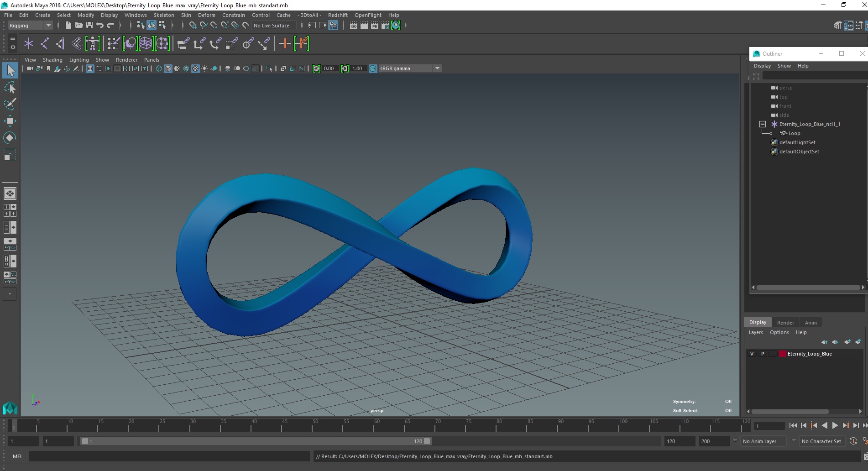
Task: Toggle Wireframe shading cube in viewport toolbar
Action: (x=159, y=68)
